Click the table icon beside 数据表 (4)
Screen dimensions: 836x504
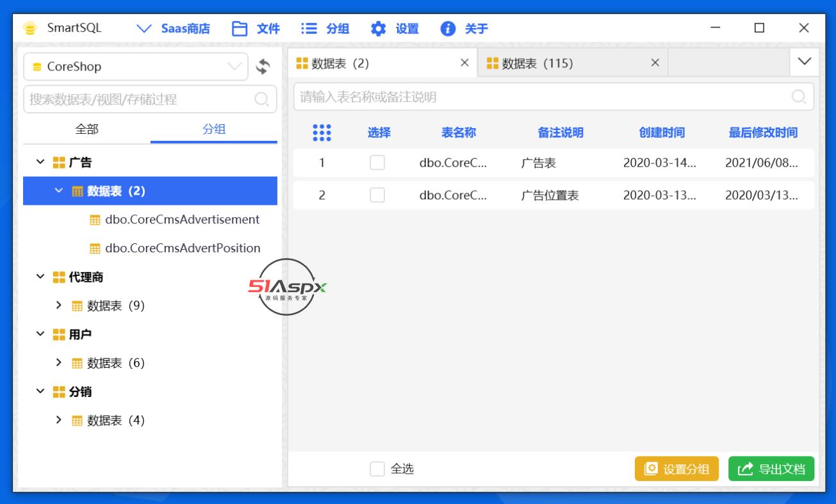77,421
